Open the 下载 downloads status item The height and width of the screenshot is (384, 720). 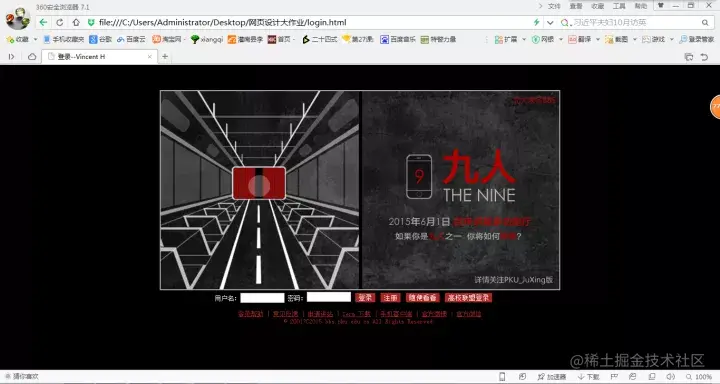coord(588,377)
